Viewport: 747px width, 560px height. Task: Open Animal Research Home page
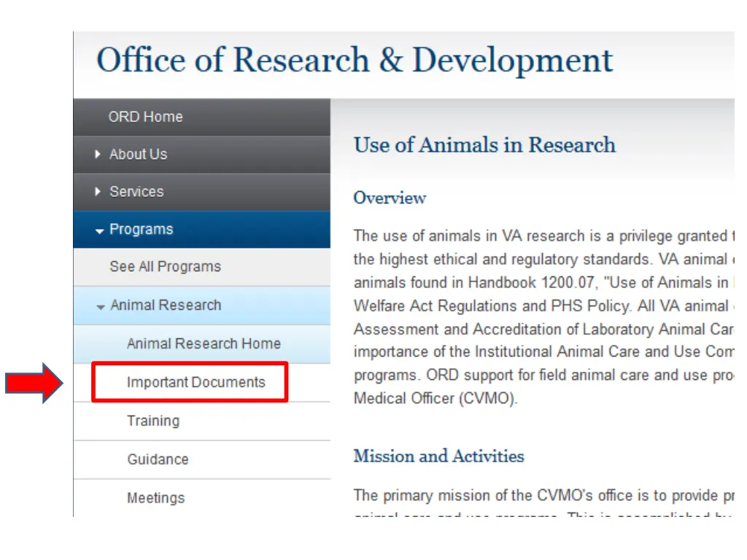(204, 343)
